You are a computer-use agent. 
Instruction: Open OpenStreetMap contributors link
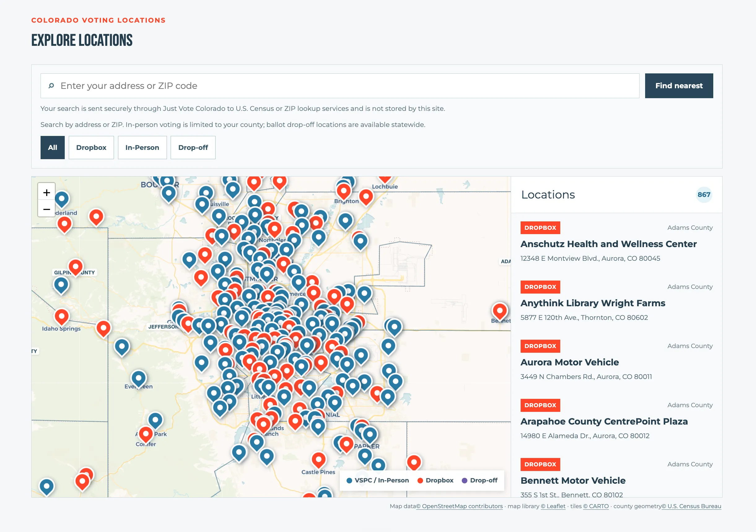460,506
